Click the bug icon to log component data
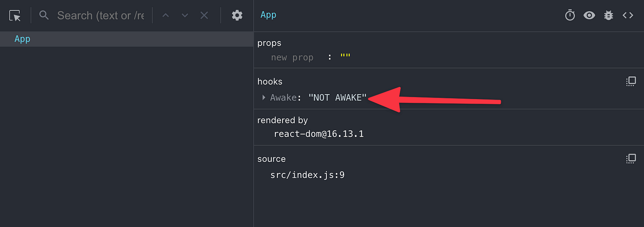Image resolution: width=644 pixels, height=227 pixels. point(609,15)
